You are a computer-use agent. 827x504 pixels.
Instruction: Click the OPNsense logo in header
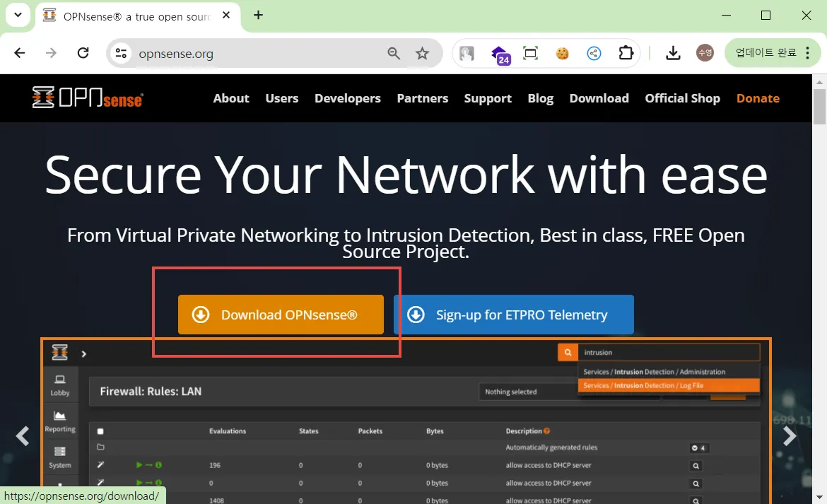pyautogui.click(x=87, y=98)
